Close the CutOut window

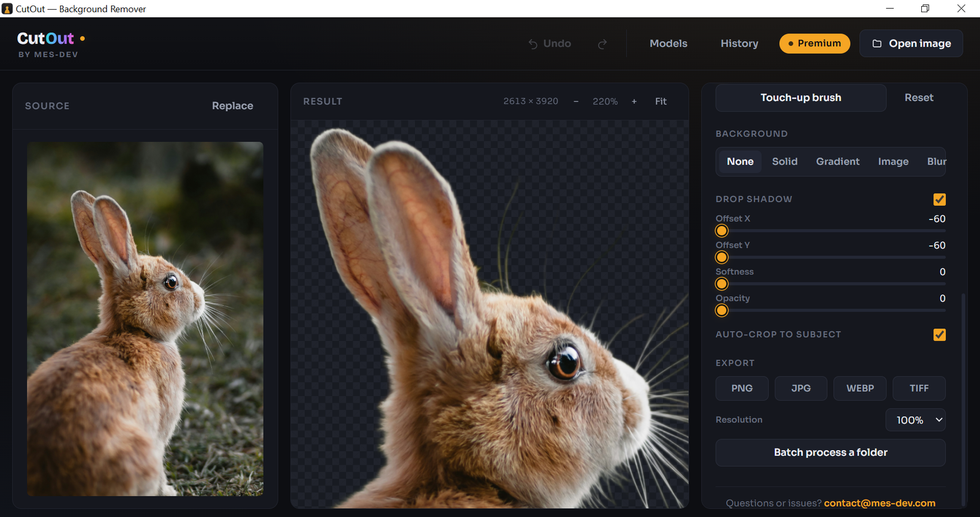[961, 9]
